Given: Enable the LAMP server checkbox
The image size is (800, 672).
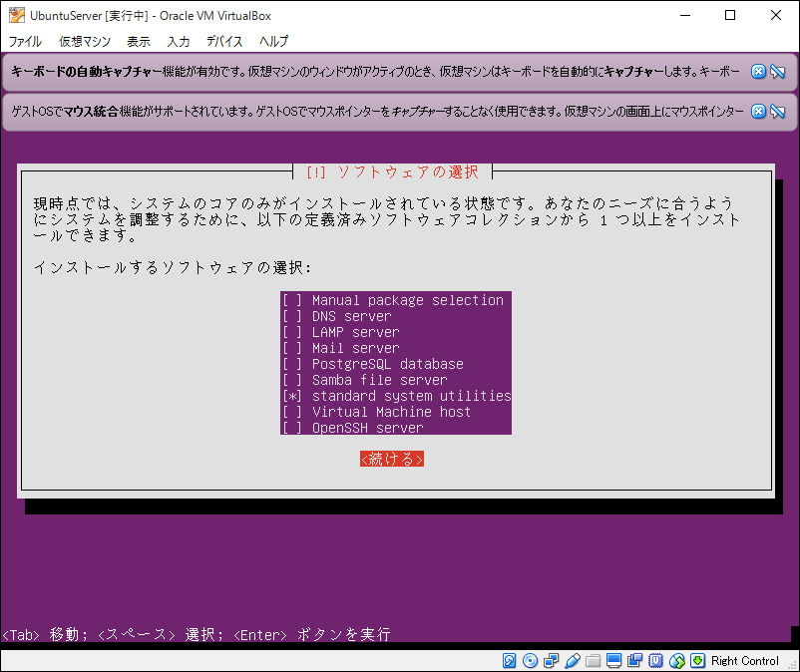Looking at the screenshot, I should pos(291,332).
